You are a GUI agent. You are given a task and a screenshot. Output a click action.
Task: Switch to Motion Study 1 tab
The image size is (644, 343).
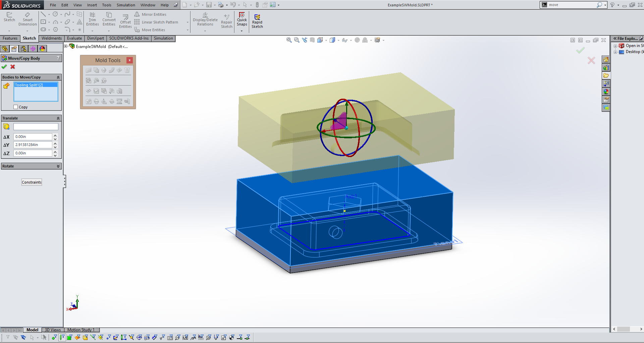pyautogui.click(x=81, y=330)
